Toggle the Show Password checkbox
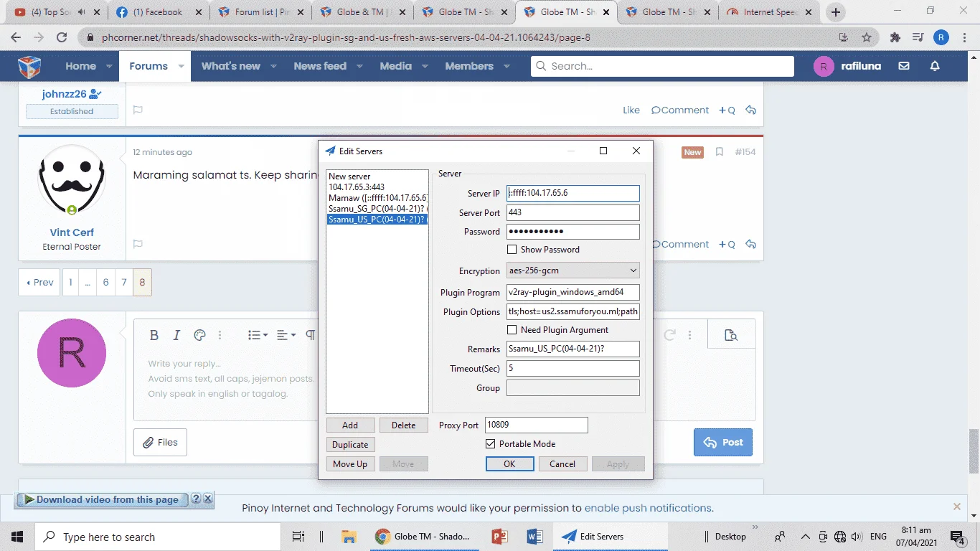This screenshot has width=980, height=551. (x=512, y=250)
